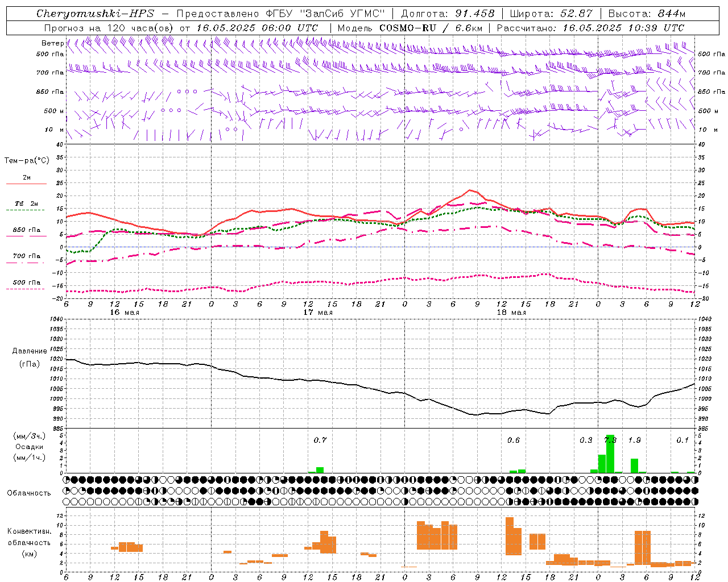Click the Конвективн. convective cloud label
Image resolution: width=728 pixels, height=582 pixels.
click(29, 531)
